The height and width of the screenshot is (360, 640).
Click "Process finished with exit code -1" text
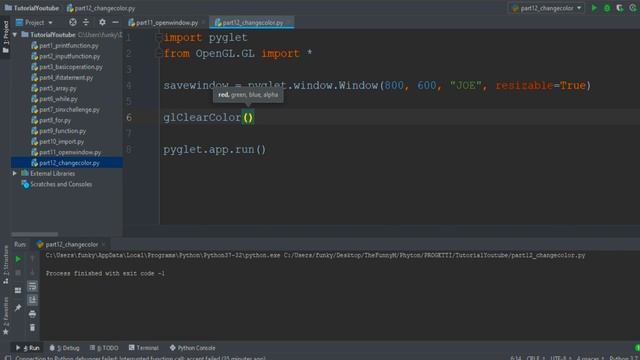[x=105, y=273]
